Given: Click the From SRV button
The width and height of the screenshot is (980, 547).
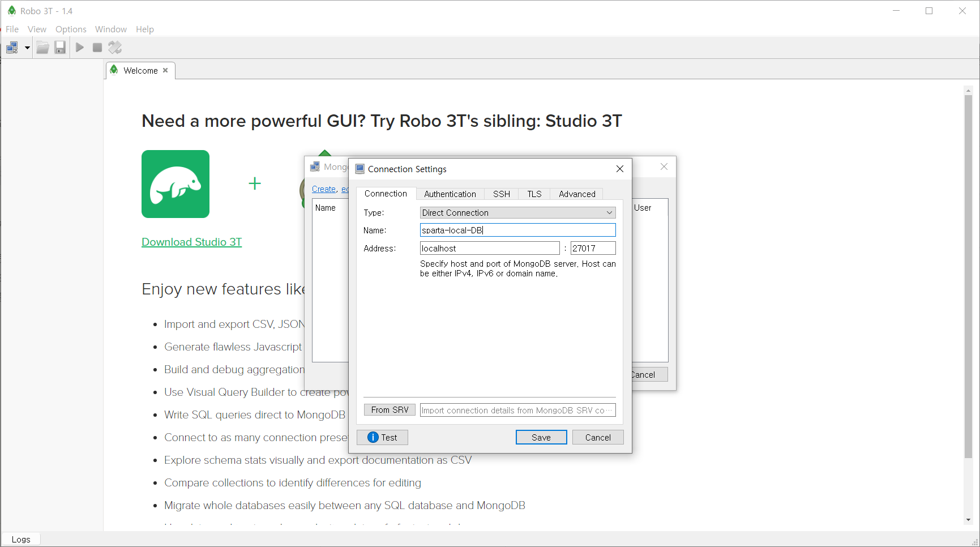Looking at the screenshot, I should point(390,410).
